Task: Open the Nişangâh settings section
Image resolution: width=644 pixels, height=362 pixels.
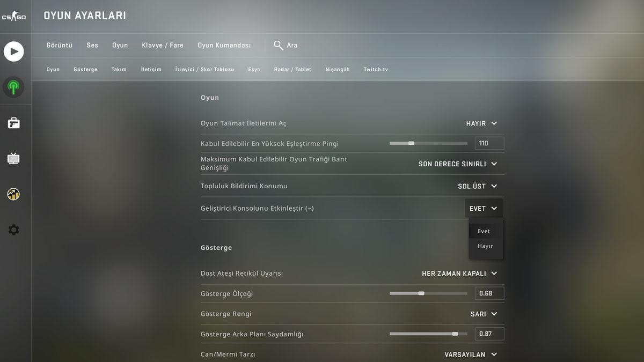Action: click(x=337, y=69)
